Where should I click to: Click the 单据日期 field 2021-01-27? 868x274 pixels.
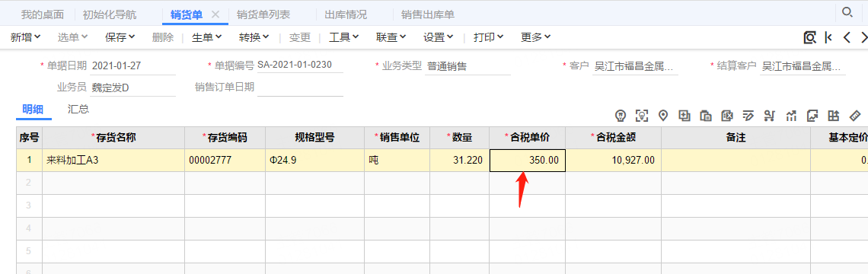132,66
